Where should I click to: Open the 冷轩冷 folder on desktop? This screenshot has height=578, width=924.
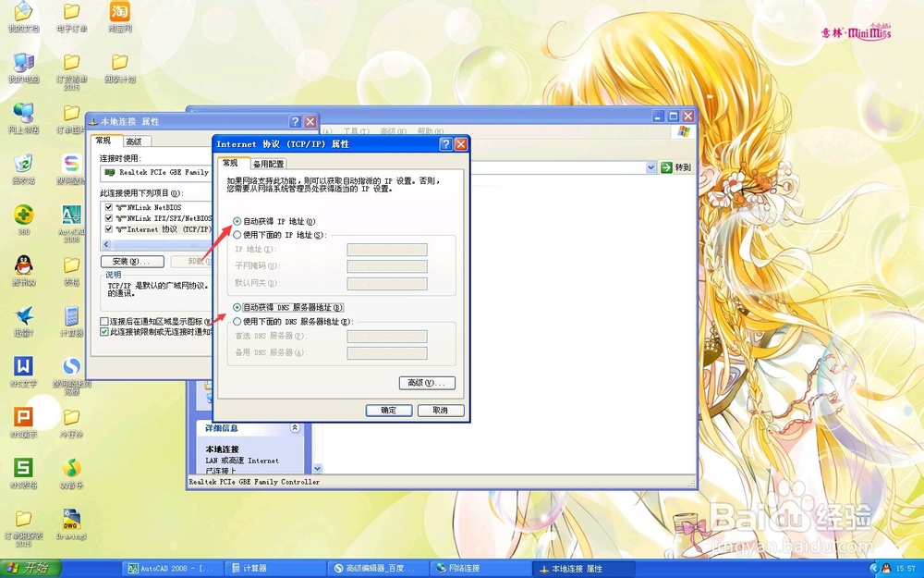(71, 423)
